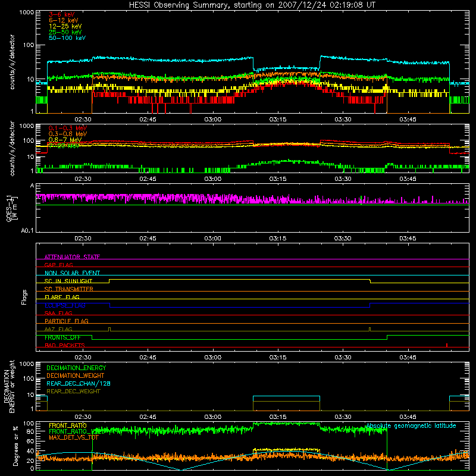This screenshot has width=476, height=476.
Task: Select the A0.1 tick on GOES plot
Action: (27, 231)
